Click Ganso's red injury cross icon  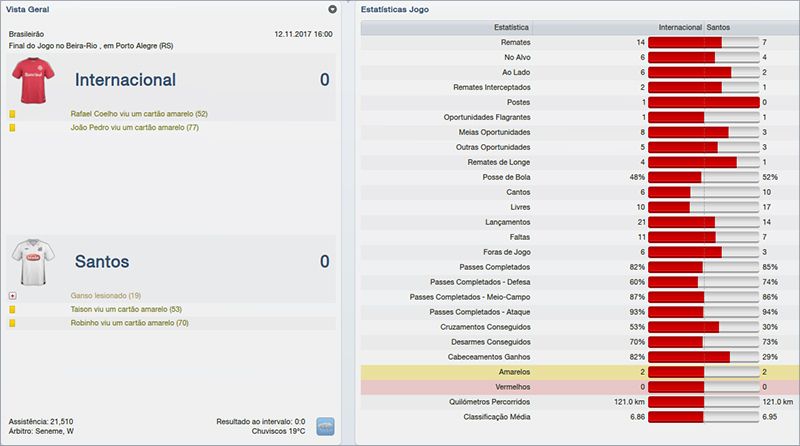coord(12,296)
